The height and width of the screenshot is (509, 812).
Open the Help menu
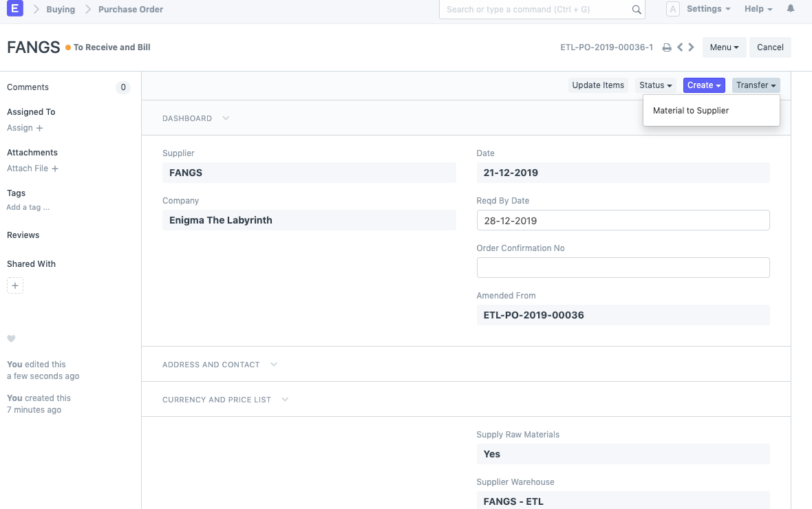click(x=758, y=9)
